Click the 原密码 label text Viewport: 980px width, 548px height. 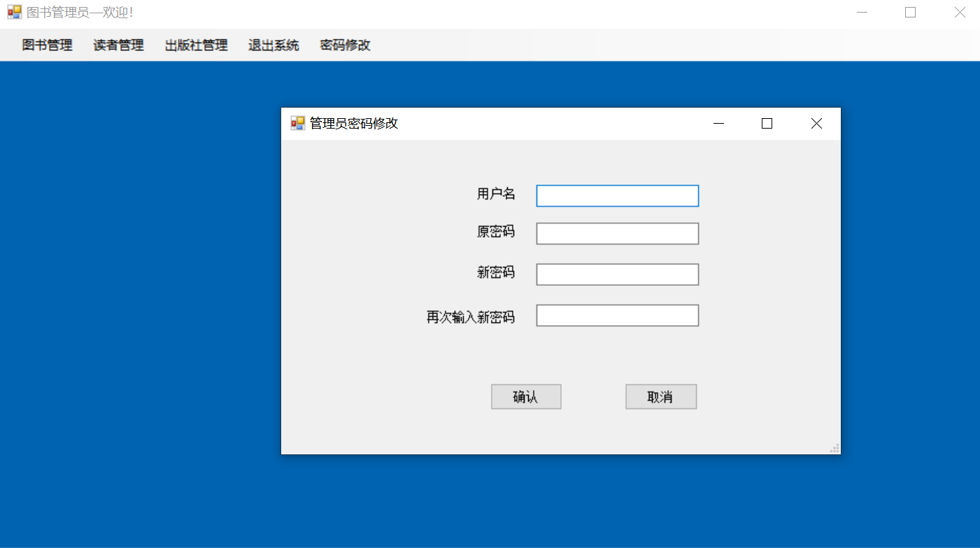pos(496,232)
